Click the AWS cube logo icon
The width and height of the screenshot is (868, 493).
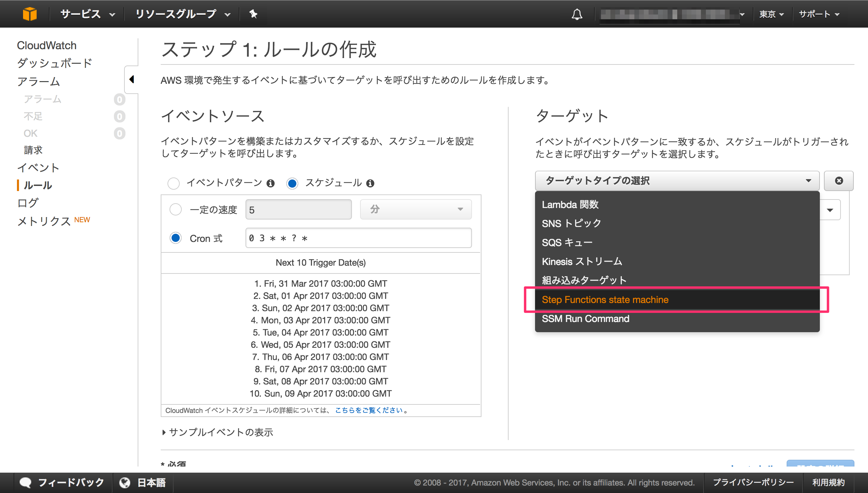click(30, 14)
